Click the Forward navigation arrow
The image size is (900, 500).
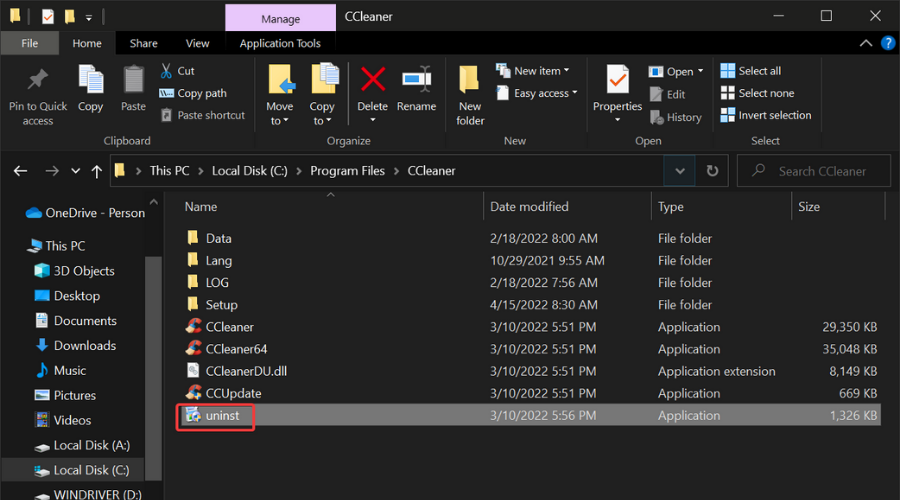(52, 170)
